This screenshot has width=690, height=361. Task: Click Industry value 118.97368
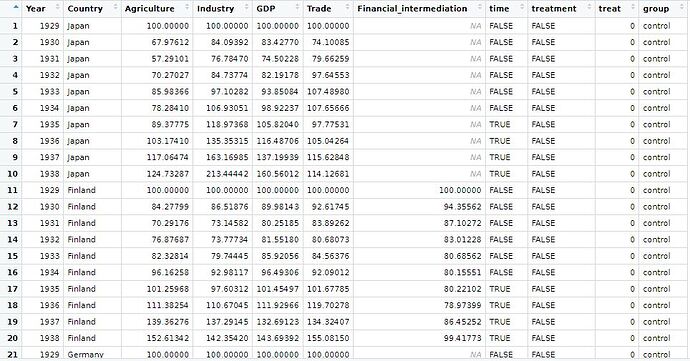point(227,125)
